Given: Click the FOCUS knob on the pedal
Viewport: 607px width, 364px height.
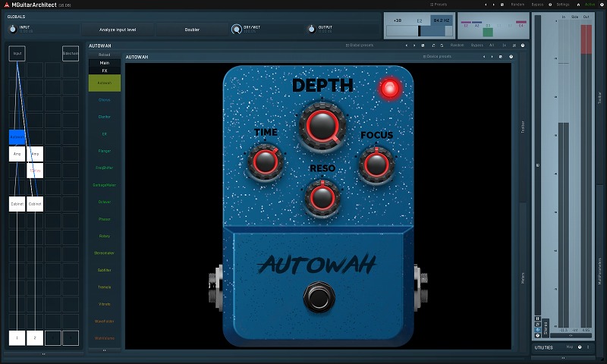Looking at the screenshot, I should point(376,163).
